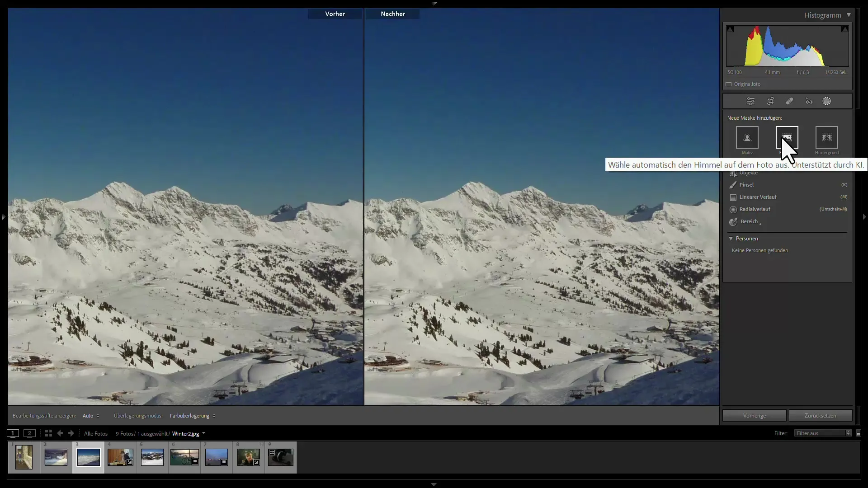Select filmstrip thumbnail 2 garage photo
The width and height of the screenshot is (868, 488).
coord(56,457)
